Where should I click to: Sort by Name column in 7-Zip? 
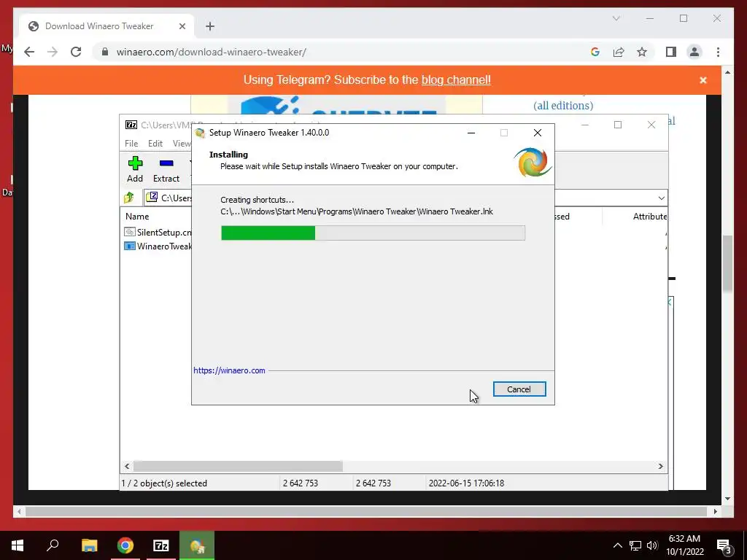[x=137, y=216]
